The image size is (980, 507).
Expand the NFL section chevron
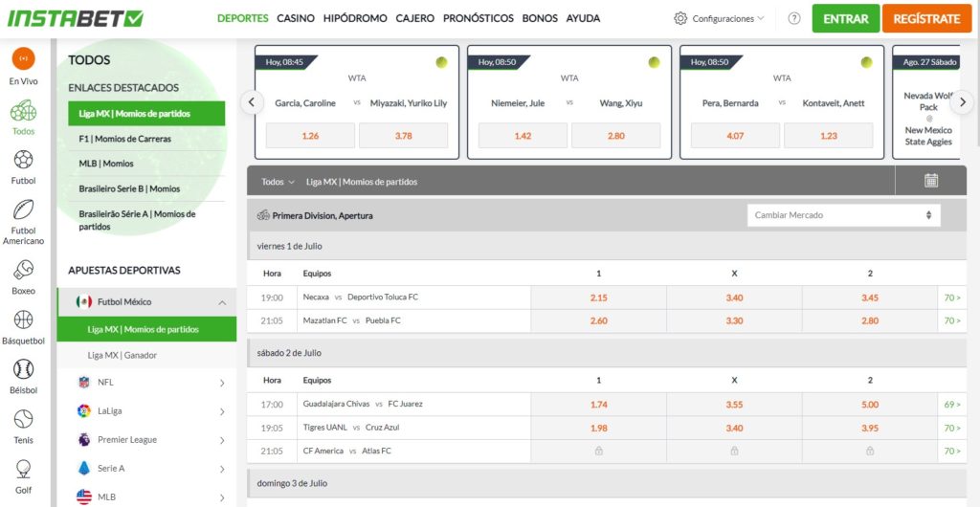coord(222,383)
